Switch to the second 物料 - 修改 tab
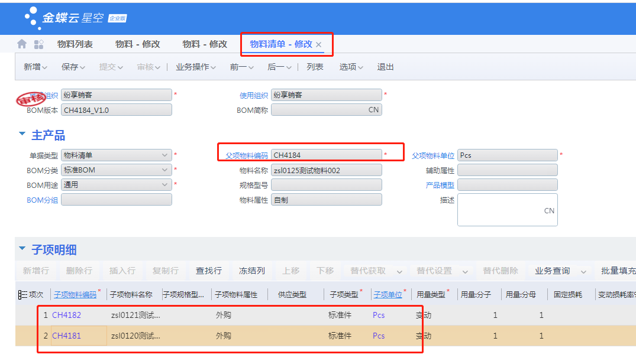 205,44
